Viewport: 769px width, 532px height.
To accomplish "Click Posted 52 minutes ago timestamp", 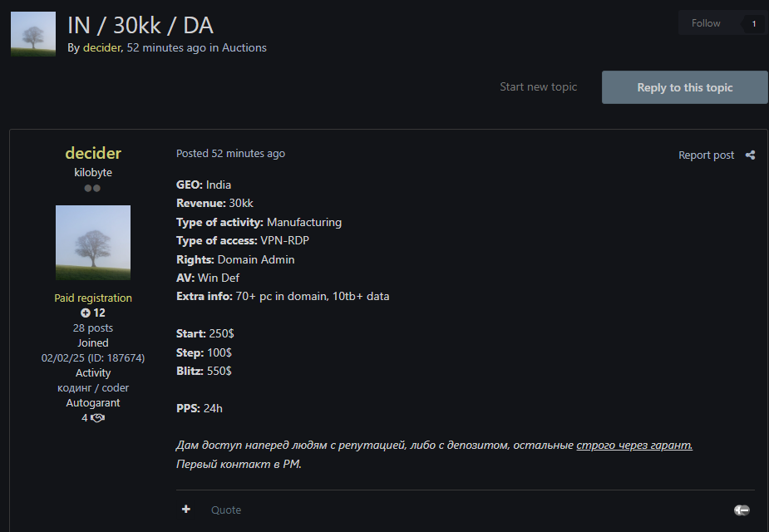I will (x=230, y=154).
